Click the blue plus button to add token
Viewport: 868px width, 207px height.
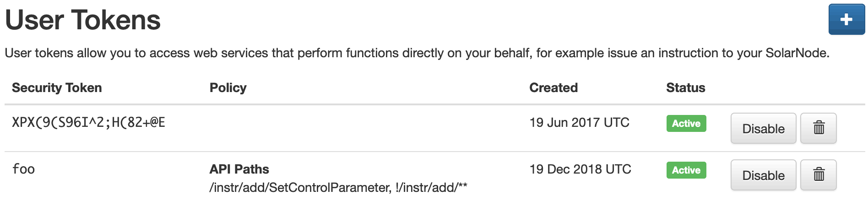pos(846,19)
